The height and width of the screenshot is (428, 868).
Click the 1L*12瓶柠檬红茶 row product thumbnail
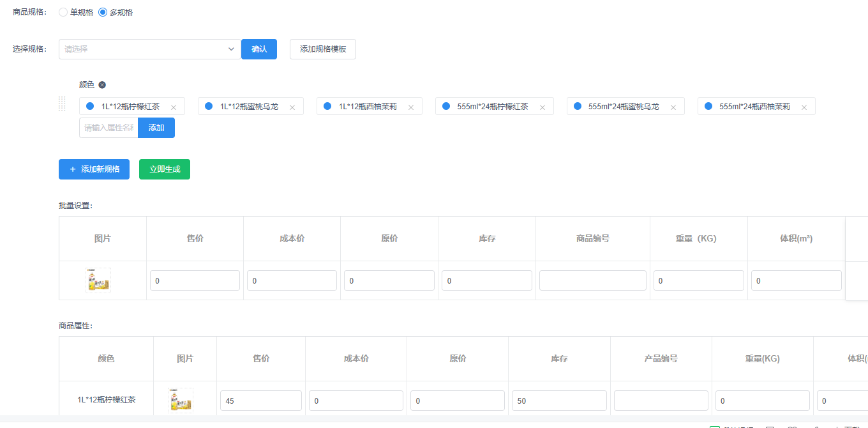pos(181,401)
